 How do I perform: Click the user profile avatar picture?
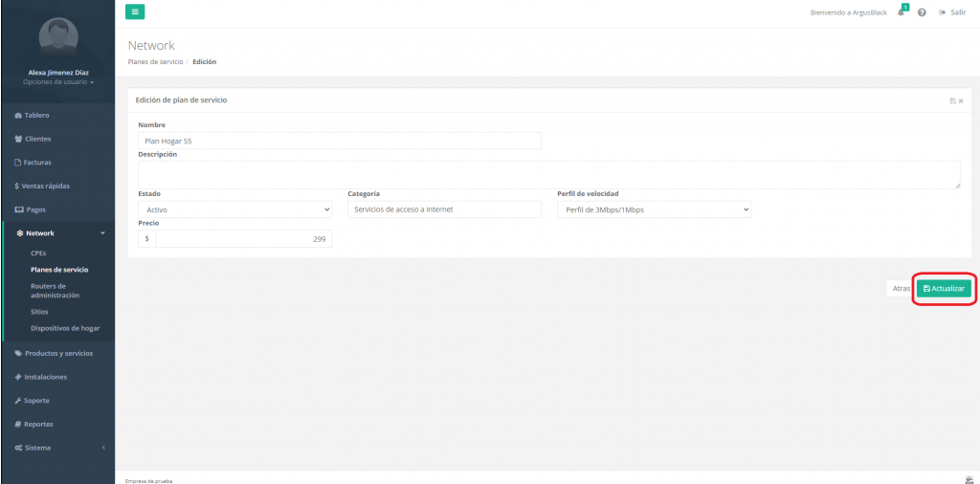coord(57,36)
